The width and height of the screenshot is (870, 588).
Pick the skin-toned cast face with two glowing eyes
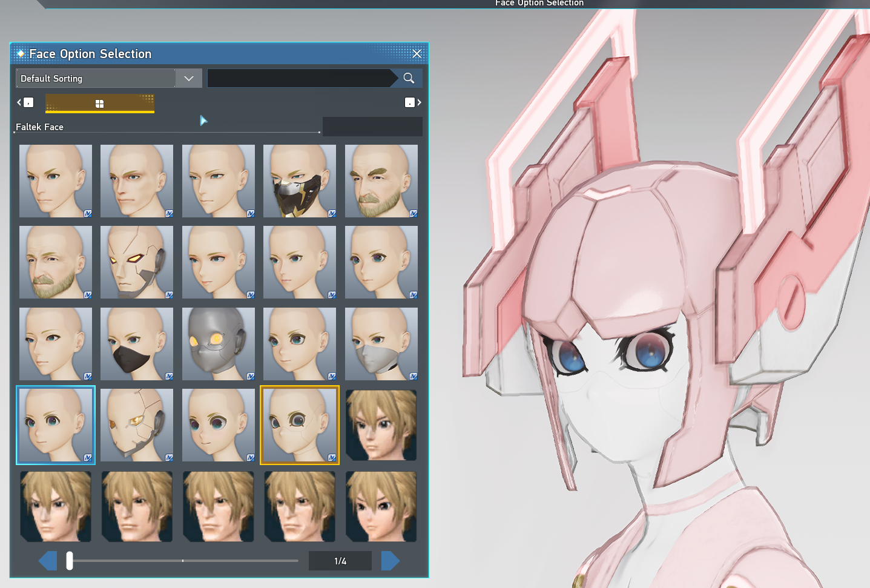pos(137,262)
